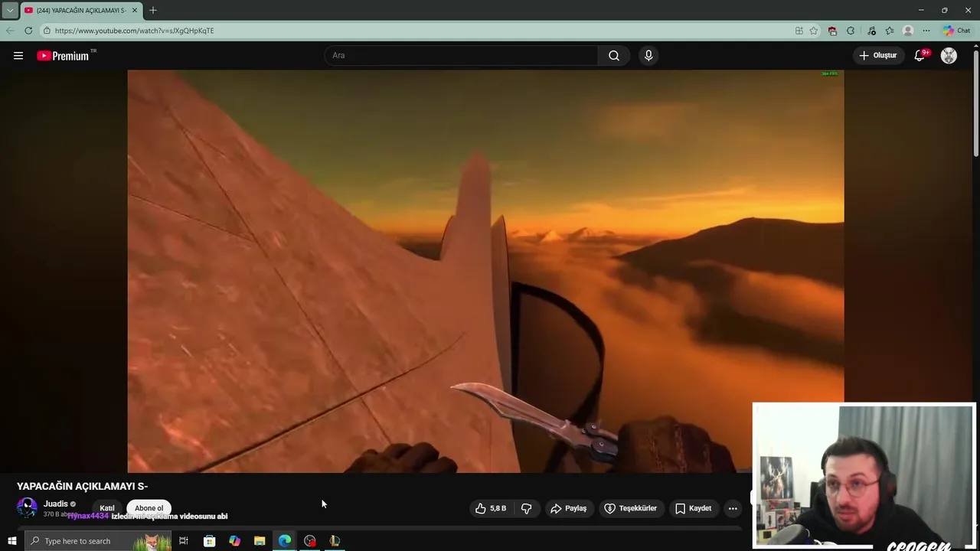View site information lock icon

click(47, 31)
